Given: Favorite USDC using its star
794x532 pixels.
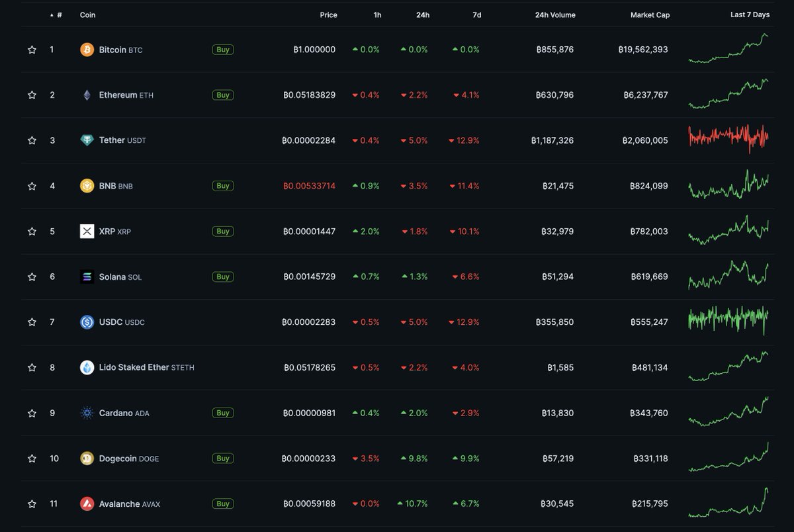Looking at the screenshot, I should tap(32, 322).
